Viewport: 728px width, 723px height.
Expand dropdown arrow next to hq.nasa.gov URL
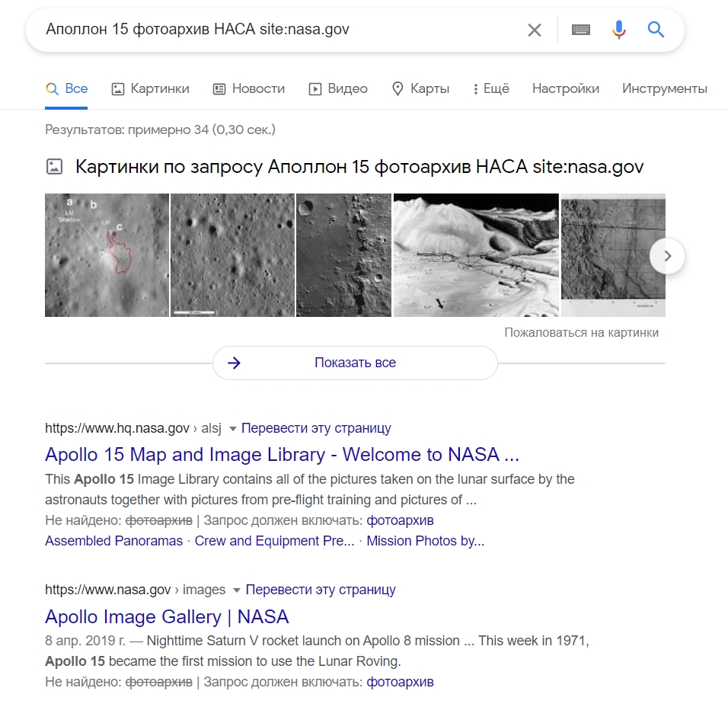(233, 429)
